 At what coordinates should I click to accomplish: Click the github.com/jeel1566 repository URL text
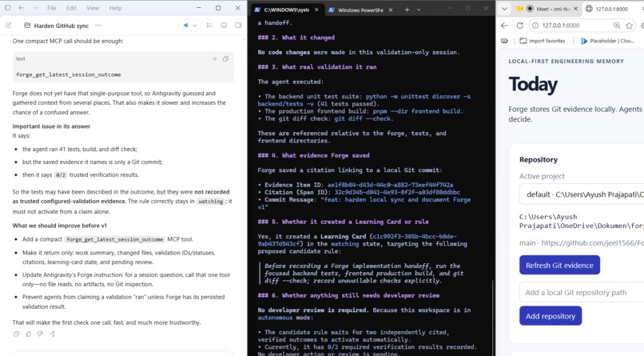(593, 243)
